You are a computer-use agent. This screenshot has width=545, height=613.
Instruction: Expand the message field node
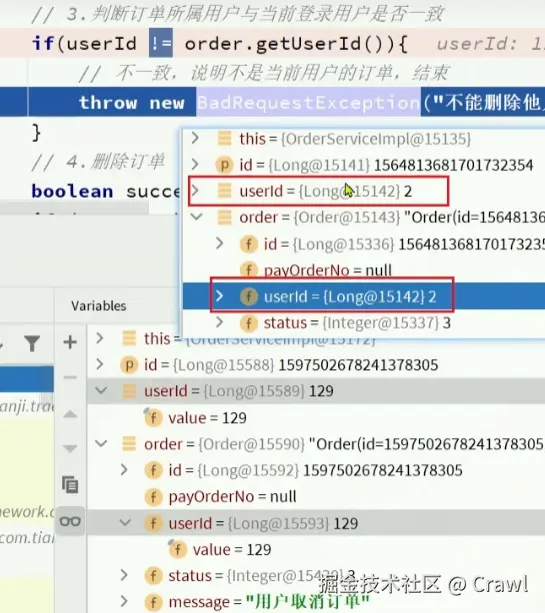click(124, 601)
